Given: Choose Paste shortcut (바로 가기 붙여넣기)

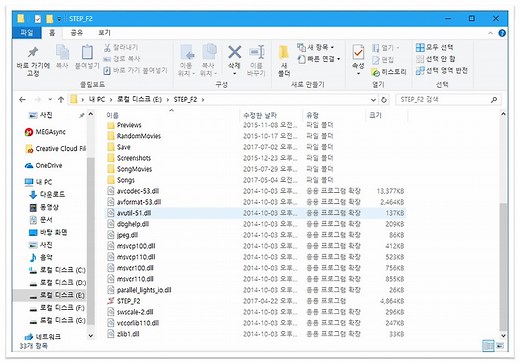Looking at the screenshot, I should point(135,70).
